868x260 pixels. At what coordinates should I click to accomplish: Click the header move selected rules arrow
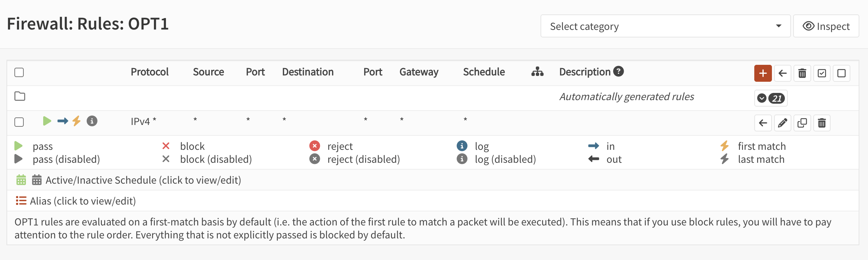point(783,73)
